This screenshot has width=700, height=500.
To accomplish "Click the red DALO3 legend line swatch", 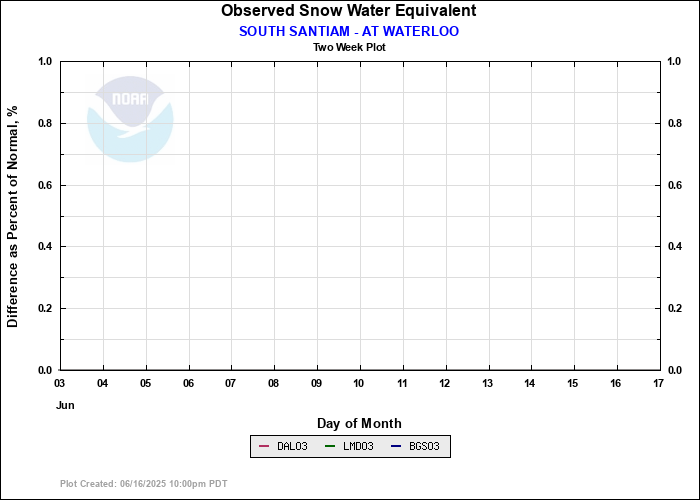I will (x=264, y=446).
